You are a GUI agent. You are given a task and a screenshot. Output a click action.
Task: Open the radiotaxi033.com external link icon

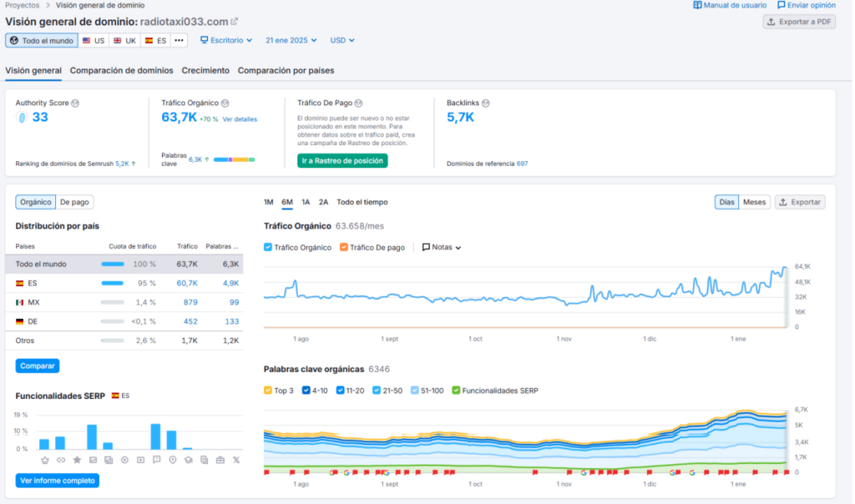235,22
